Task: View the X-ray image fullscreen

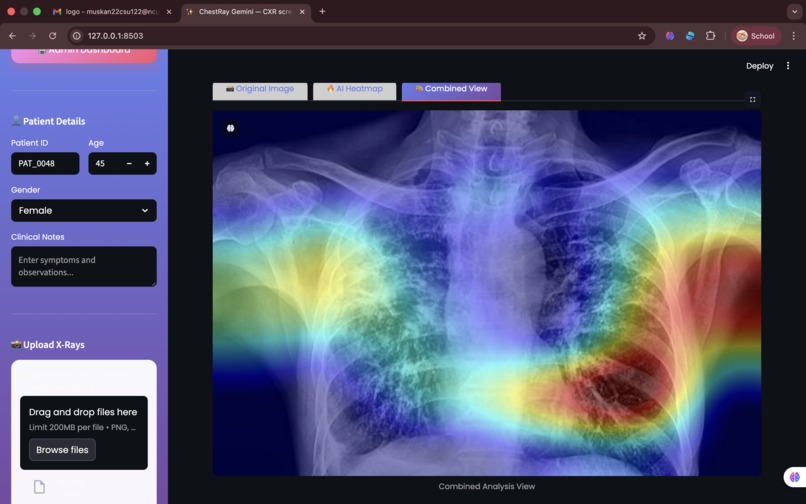Action: pyautogui.click(x=753, y=99)
